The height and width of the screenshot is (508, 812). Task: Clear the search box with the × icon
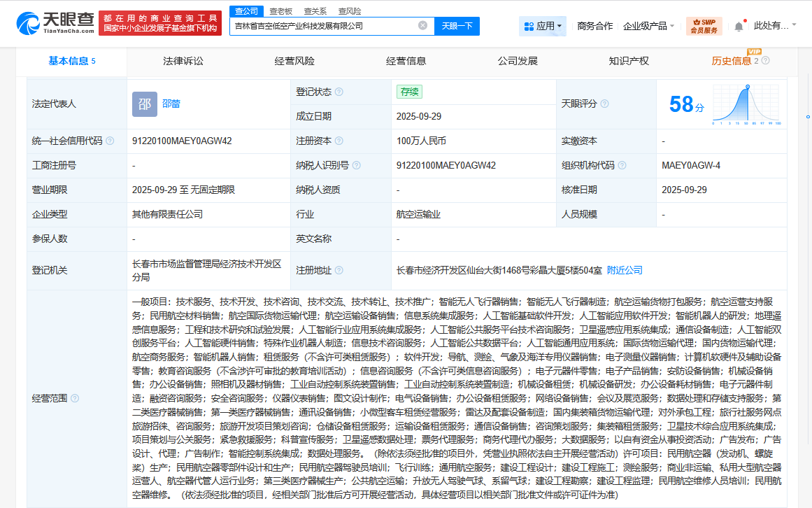(x=422, y=25)
